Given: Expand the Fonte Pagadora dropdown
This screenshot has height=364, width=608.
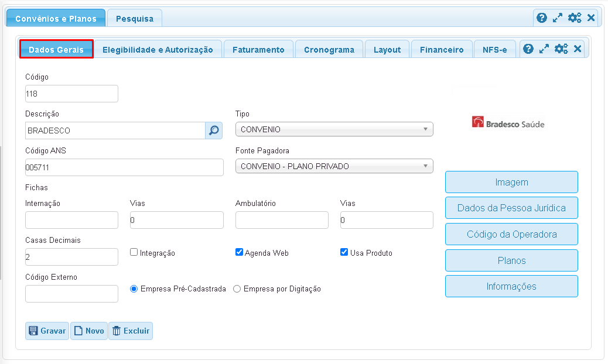Looking at the screenshot, I should tap(334, 166).
